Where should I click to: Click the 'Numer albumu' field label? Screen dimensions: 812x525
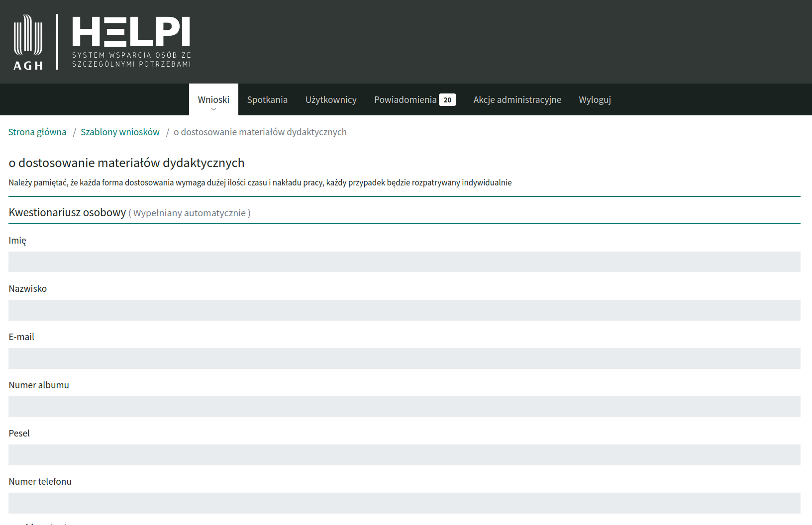click(39, 385)
